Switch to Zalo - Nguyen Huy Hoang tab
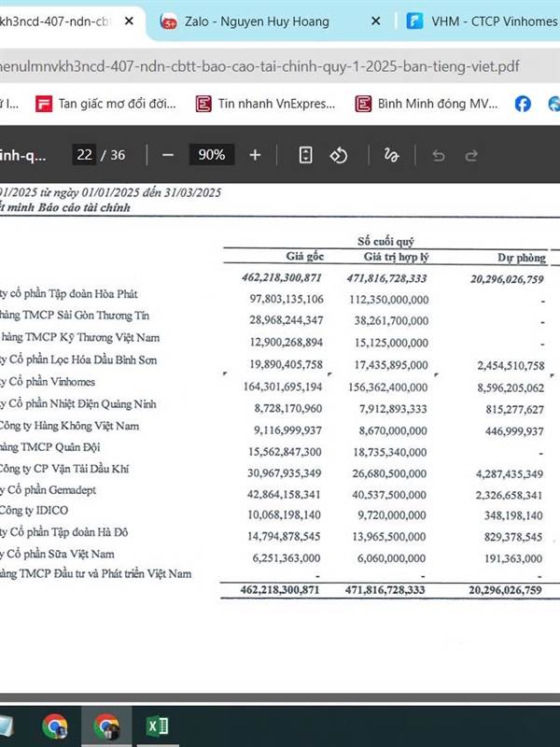560x747 pixels. (256, 21)
